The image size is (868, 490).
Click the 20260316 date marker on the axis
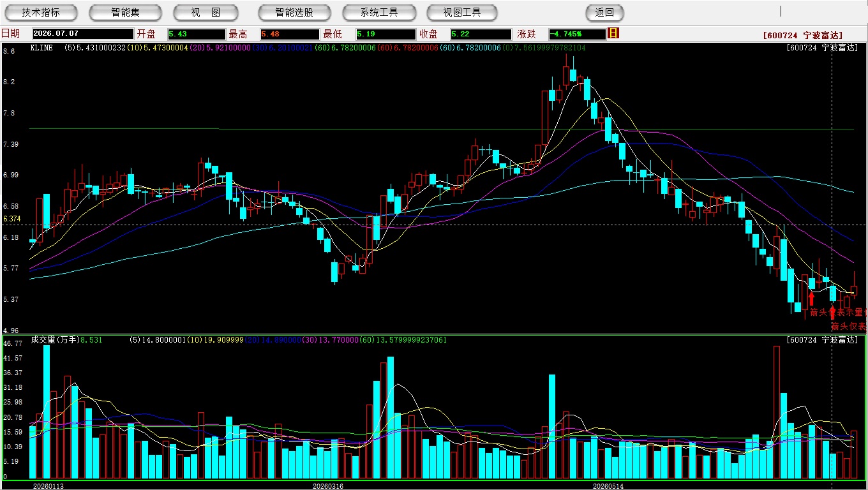[x=327, y=486]
